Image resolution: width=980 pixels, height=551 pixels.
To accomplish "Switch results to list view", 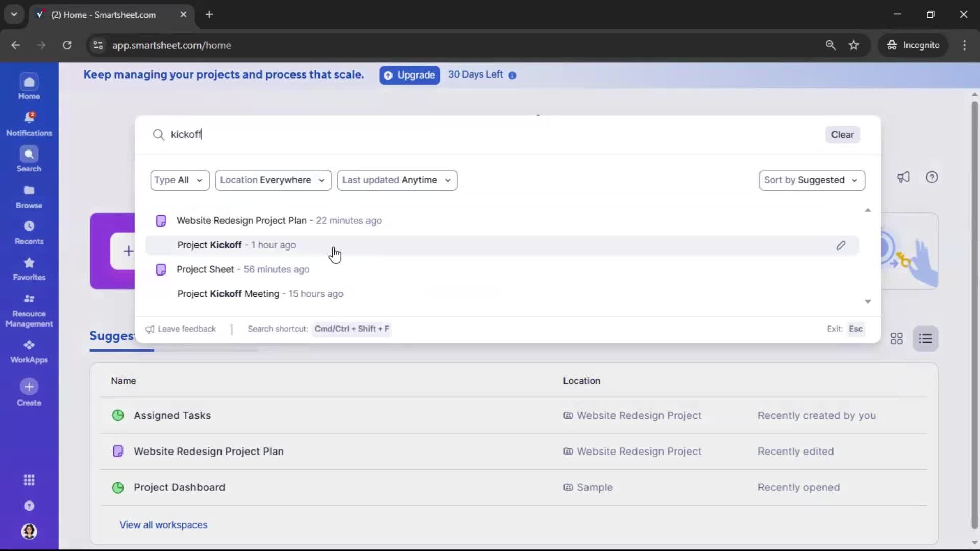I will coord(925,338).
